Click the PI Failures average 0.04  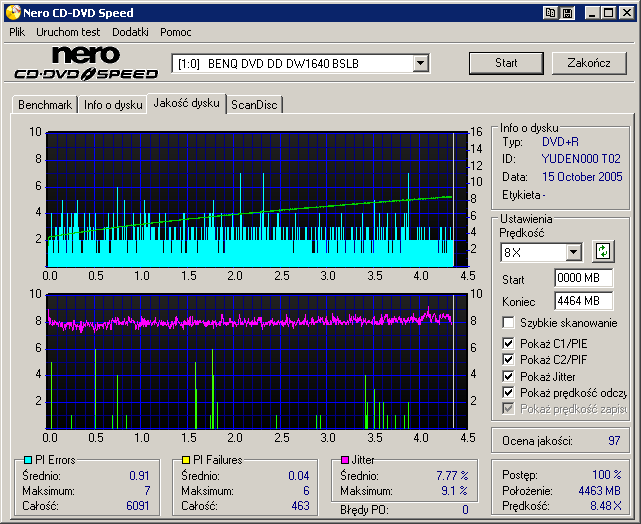pos(299,476)
